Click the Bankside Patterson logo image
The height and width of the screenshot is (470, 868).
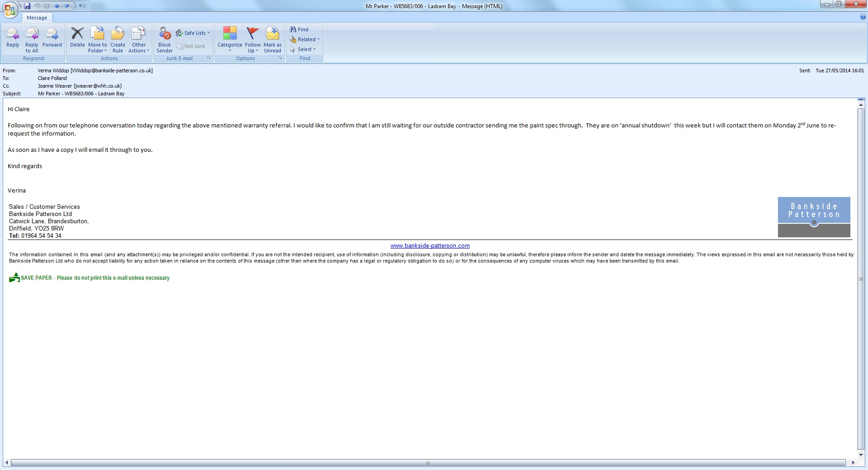pos(814,217)
